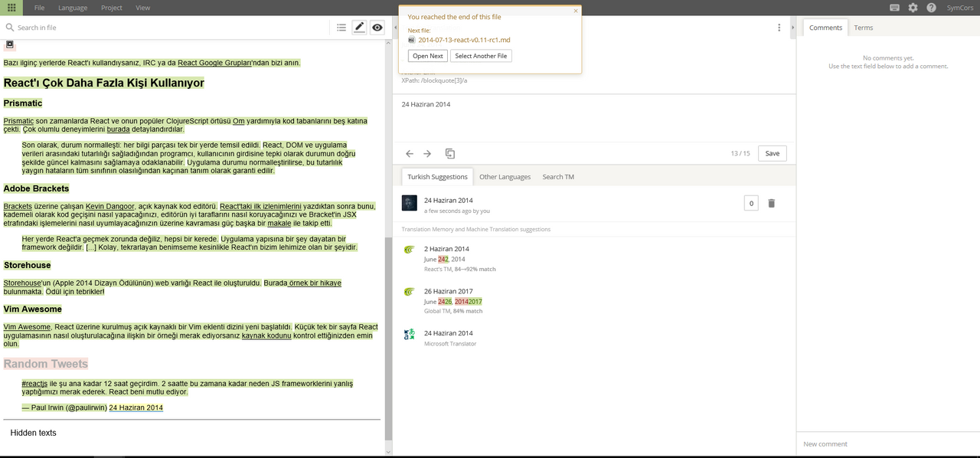
Task: Select React'ı Çok Daha Fazla Kişi Kullanıyor heading
Action: click(104, 83)
